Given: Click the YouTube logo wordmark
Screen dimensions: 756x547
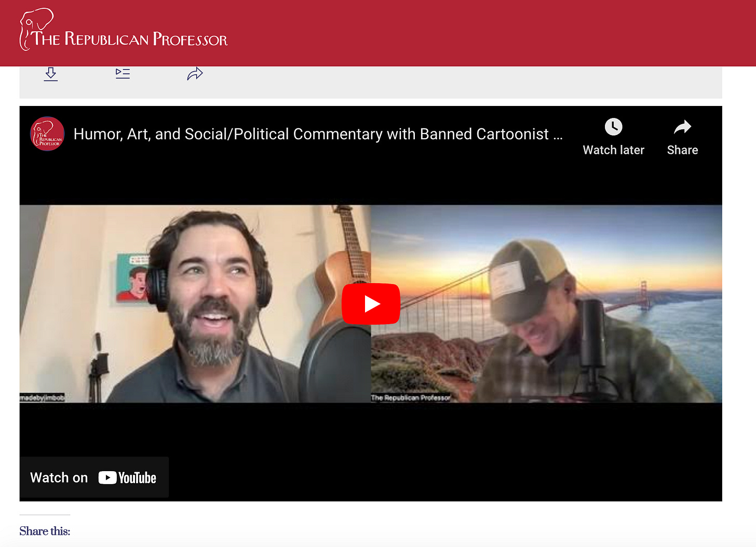Looking at the screenshot, I should (x=127, y=478).
